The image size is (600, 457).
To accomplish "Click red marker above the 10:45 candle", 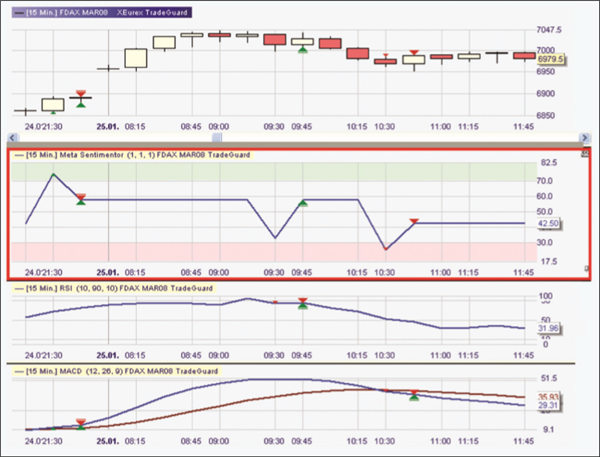I will 414,52.
